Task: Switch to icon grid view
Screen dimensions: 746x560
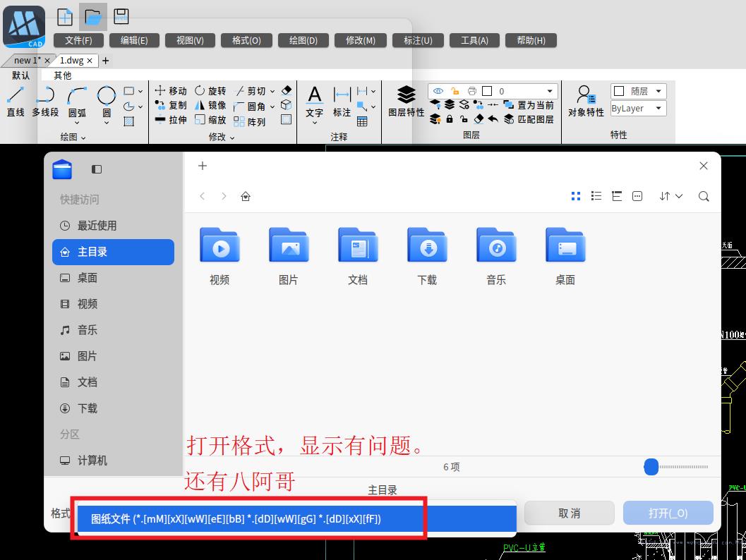Action: [x=576, y=196]
